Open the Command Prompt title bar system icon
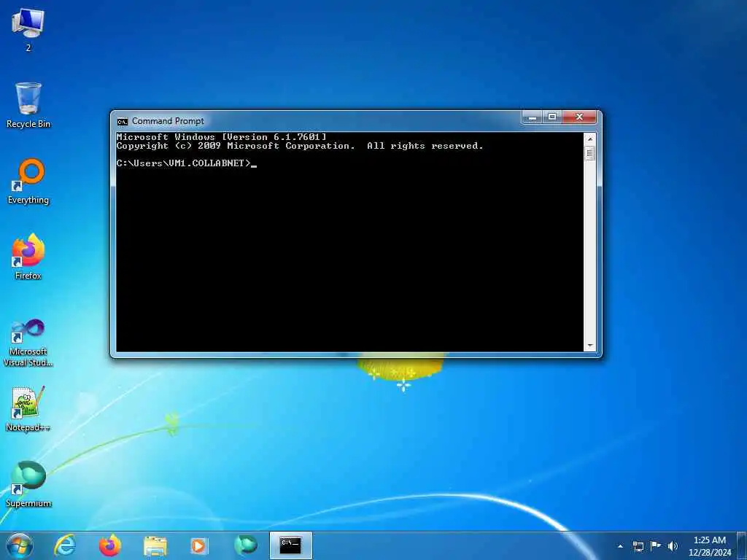This screenshot has width=747, height=560. coord(123,122)
